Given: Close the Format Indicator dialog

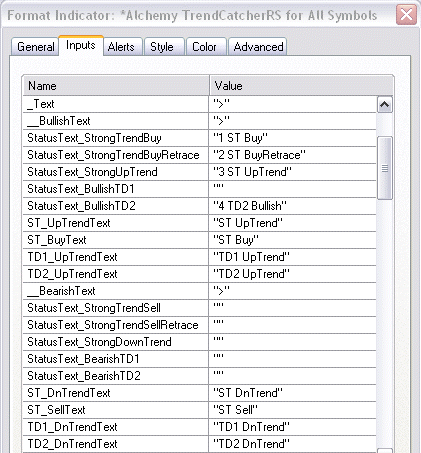Looking at the screenshot, I should pyautogui.click(x=406, y=15).
